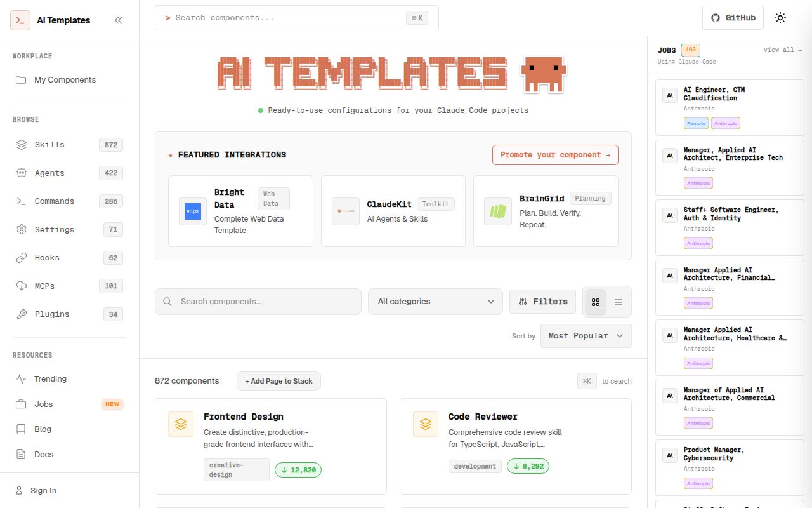Click the Blog book icon
812x508 pixels.
21,429
